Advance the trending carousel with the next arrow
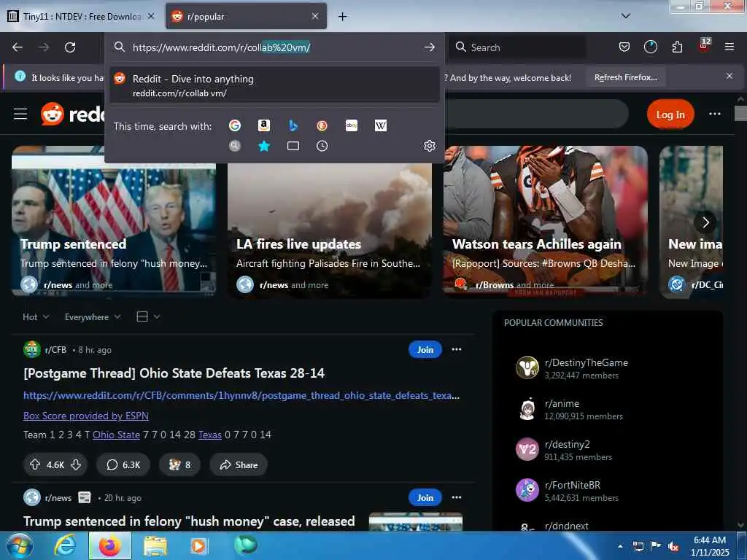The height and width of the screenshot is (560, 747). click(x=705, y=222)
